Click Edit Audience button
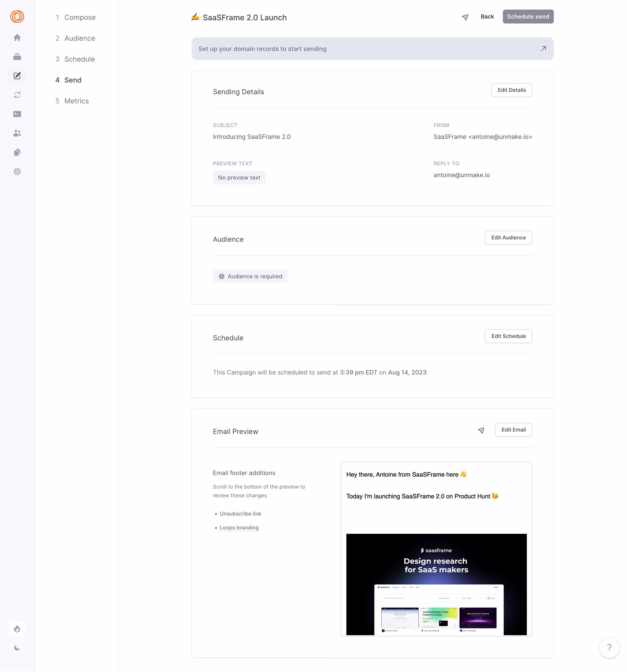The width and height of the screenshot is (627, 672). pyautogui.click(x=508, y=238)
